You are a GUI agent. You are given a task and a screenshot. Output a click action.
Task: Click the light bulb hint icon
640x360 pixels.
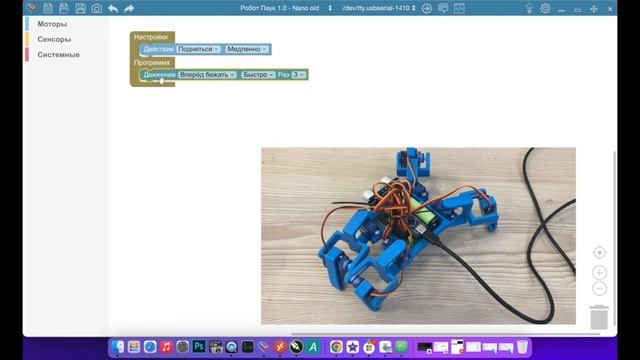(529, 8)
